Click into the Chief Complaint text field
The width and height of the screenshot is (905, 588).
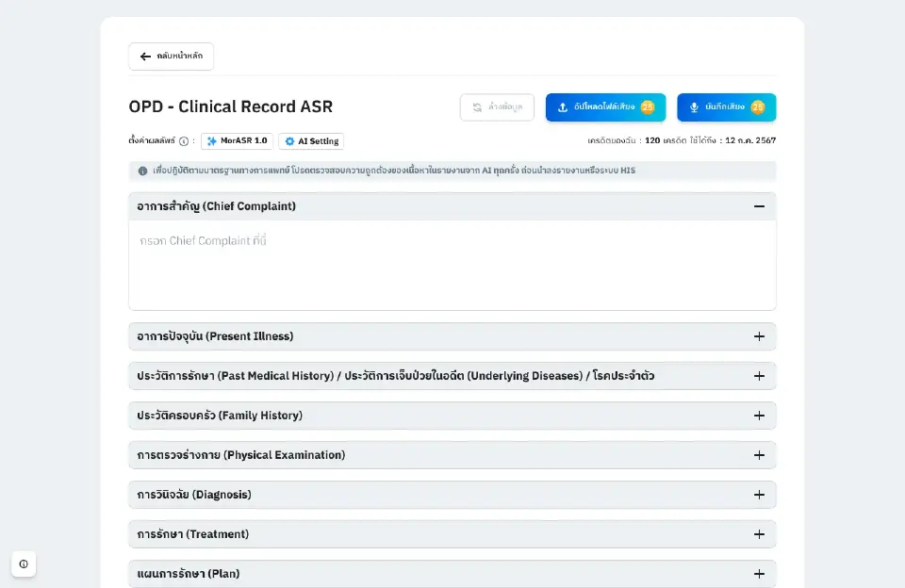(452, 265)
